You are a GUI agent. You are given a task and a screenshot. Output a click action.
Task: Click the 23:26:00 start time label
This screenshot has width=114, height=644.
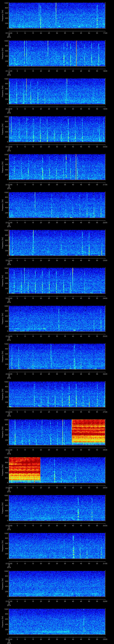(x=9, y=412)
